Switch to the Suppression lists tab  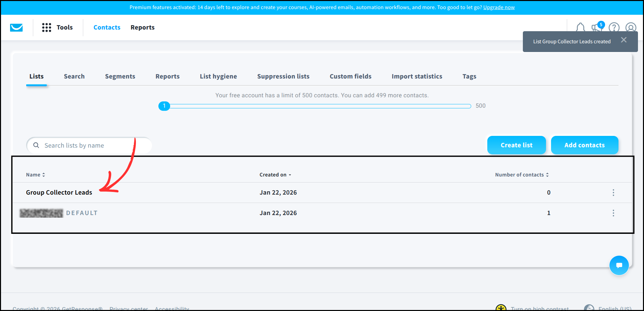283,76
